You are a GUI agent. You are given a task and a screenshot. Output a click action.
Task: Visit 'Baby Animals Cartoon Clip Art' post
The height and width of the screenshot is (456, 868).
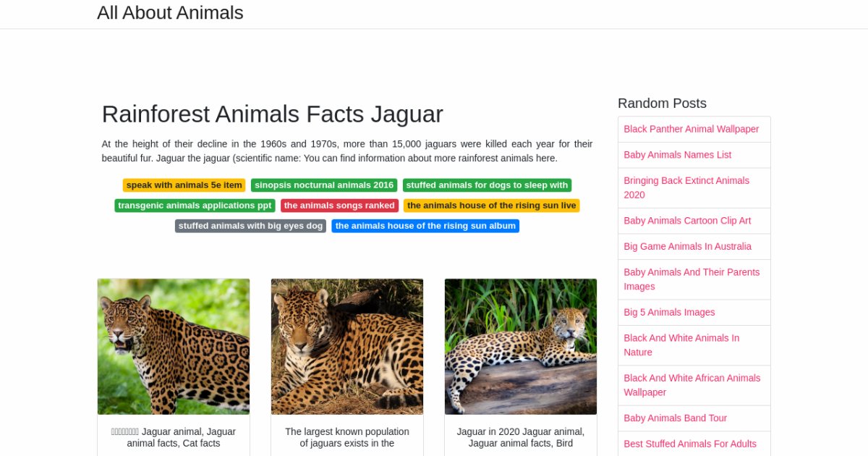coord(687,221)
